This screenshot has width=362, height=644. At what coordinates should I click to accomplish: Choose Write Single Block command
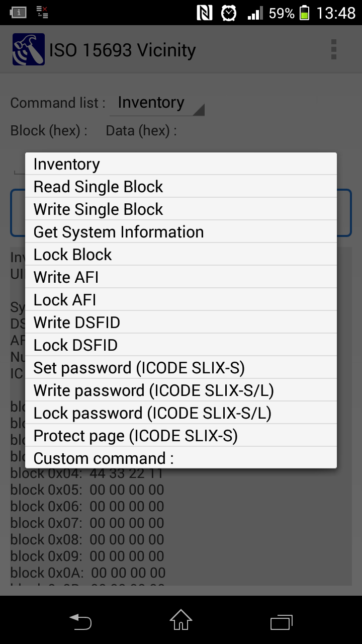tap(181, 209)
